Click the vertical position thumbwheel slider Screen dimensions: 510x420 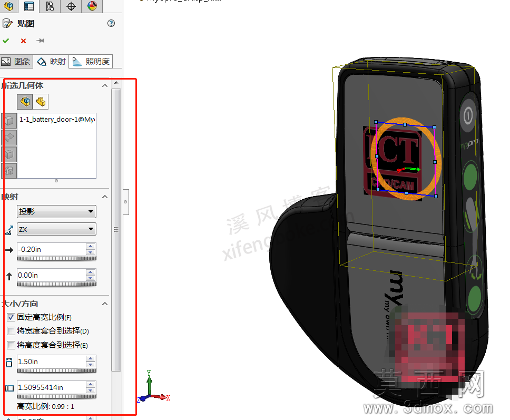coord(56,284)
